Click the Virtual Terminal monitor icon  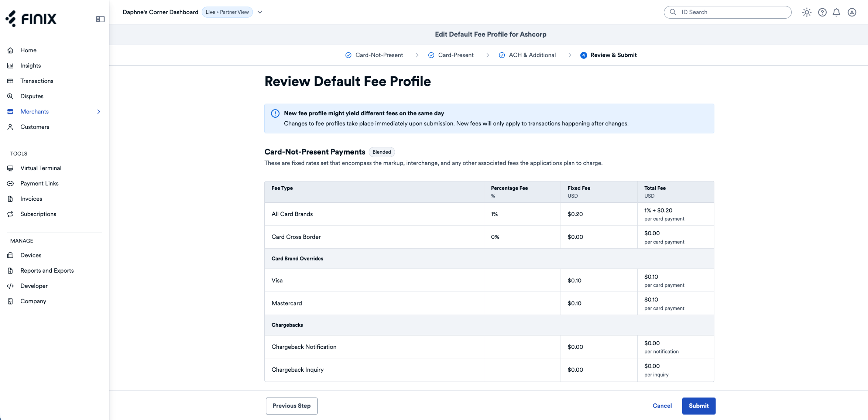pos(10,168)
